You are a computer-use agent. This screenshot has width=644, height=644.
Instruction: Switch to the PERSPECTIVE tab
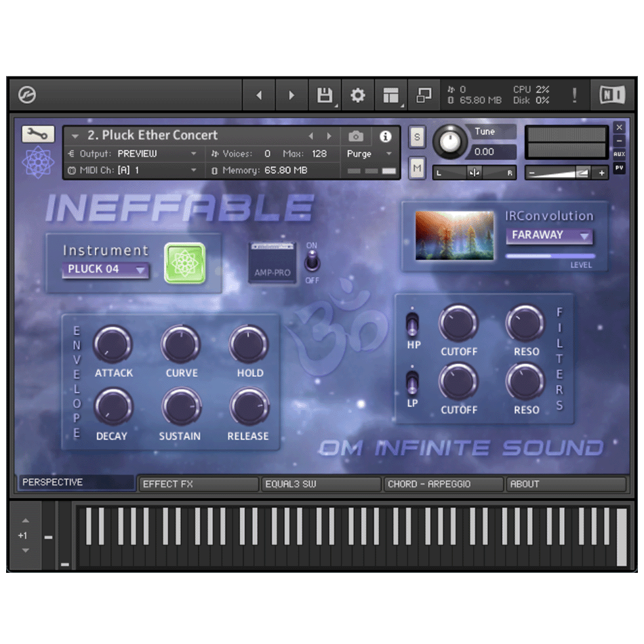77,482
